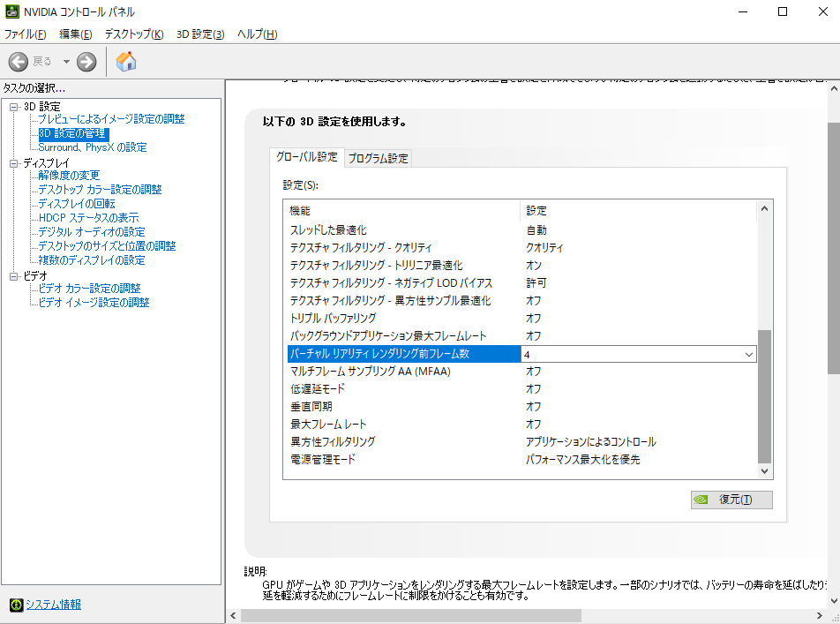Select テクスチャ フィルタリング - クオリティ row

[522, 248]
